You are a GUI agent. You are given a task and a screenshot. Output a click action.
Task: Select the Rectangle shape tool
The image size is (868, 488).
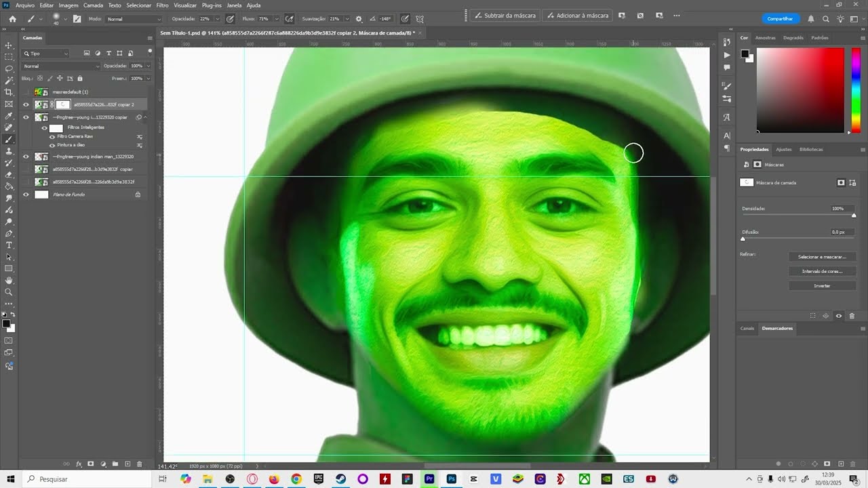pos(9,268)
